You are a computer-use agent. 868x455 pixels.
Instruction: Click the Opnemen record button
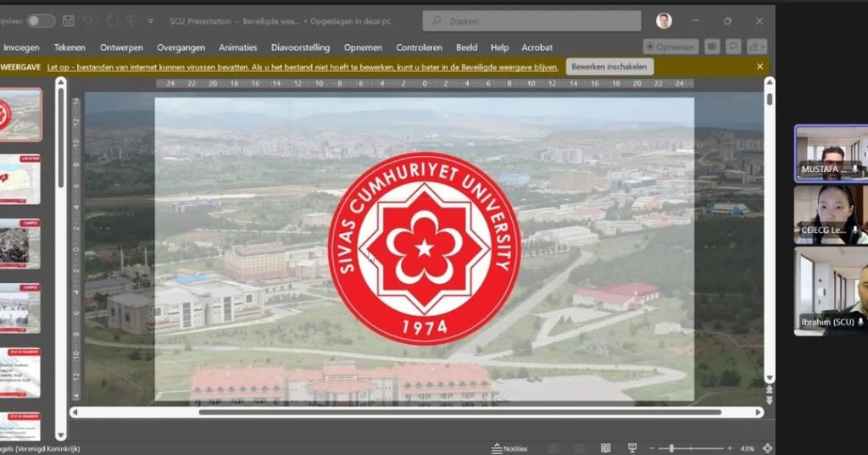click(670, 47)
